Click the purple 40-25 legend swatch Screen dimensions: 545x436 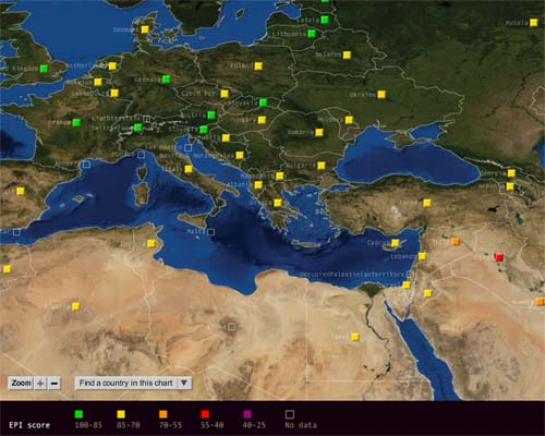(247, 414)
